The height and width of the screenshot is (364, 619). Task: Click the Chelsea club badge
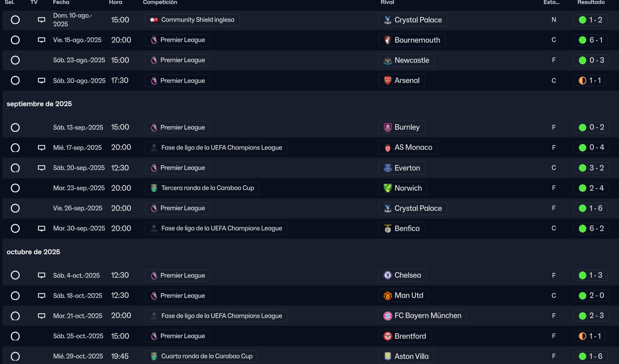tap(388, 275)
